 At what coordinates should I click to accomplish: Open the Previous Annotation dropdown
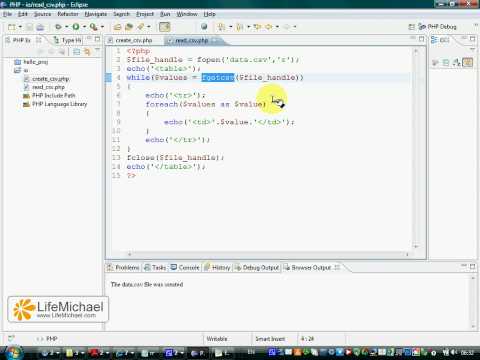tap(248, 27)
